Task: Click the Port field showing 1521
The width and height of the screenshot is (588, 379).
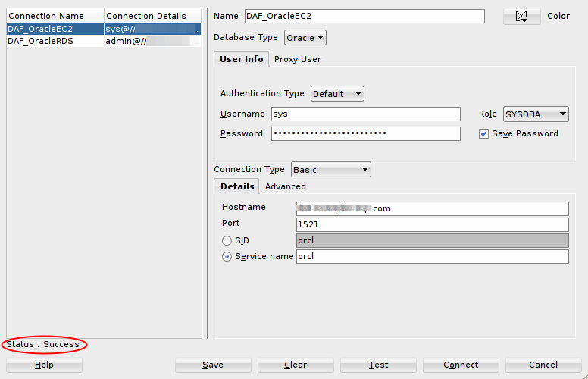Action: click(433, 224)
